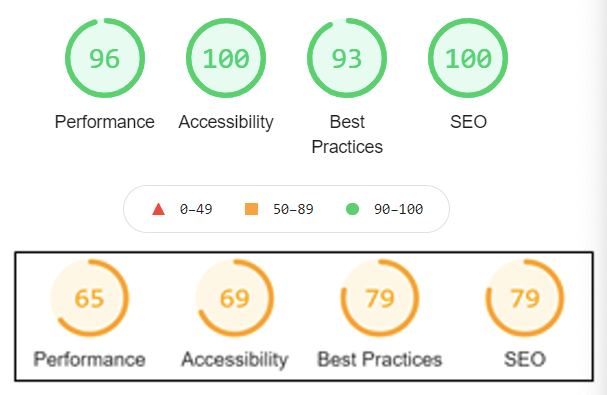The width and height of the screenshot is (607, 395).
Task: Click the top SEO label
Action: [468, 122]
